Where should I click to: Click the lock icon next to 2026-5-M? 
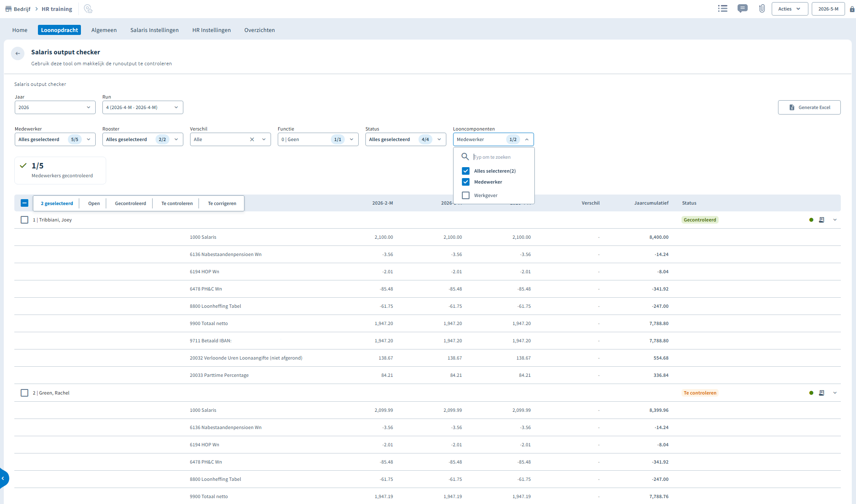click(852, 9)
